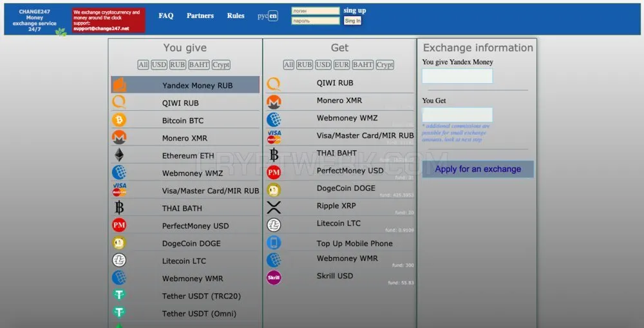Click PerfectMoney icon in Get list

pyautogui.click(x=274, y=172)
